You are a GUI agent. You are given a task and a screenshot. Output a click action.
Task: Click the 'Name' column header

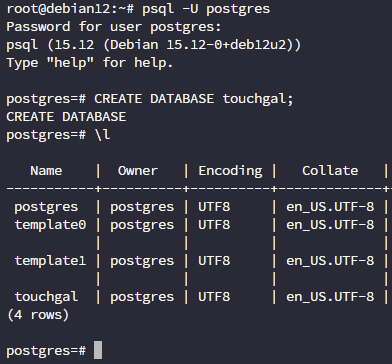(x=46, y=171)
